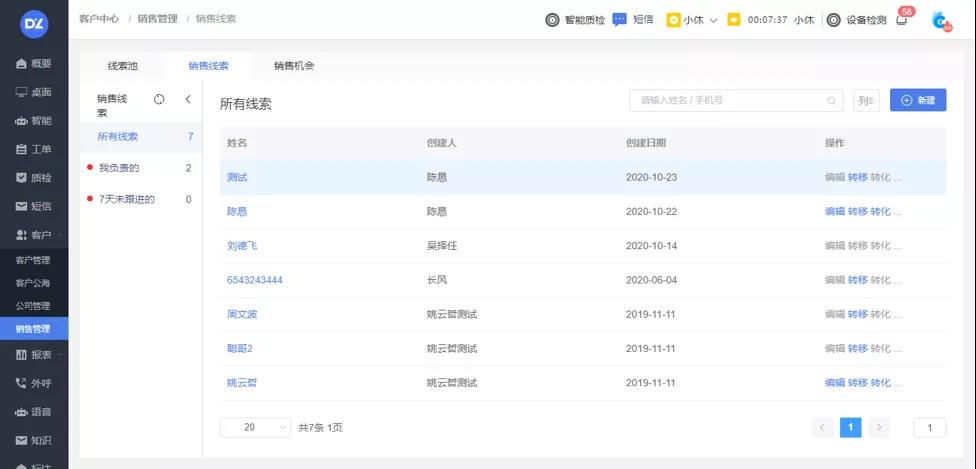This screenshot has width=976, height=469.
Task: Click the notification bell with 58 badge
Action: pos(902,20)
